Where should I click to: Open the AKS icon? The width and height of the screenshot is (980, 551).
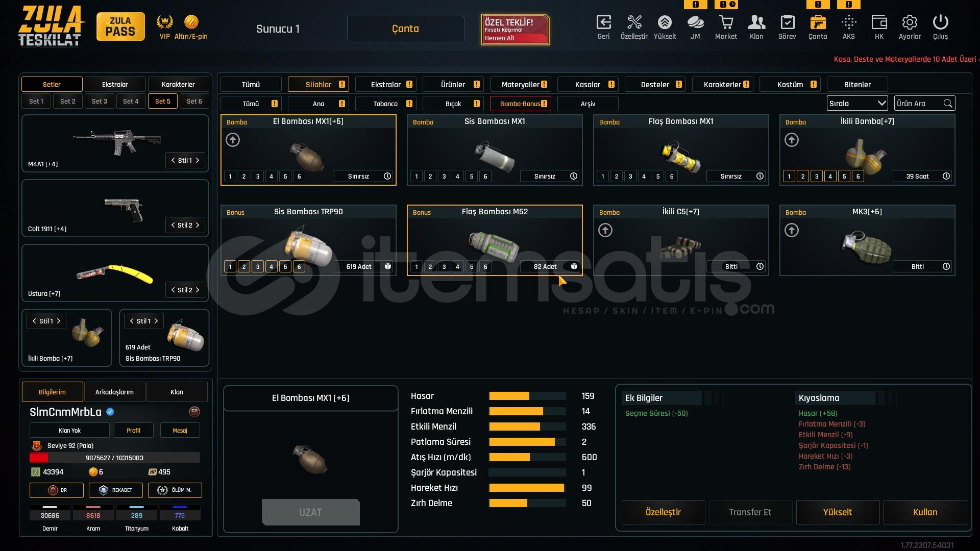click(848, 22)
